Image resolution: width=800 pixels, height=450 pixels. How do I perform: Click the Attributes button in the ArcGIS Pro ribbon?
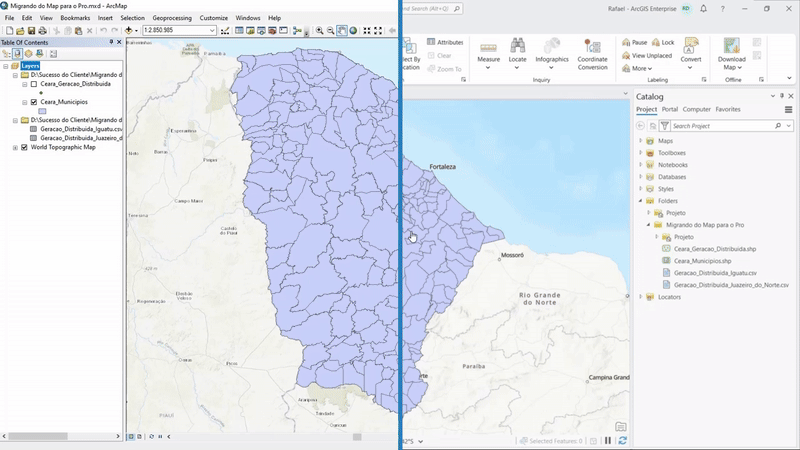pyautogui.click(x=445, y=42)
